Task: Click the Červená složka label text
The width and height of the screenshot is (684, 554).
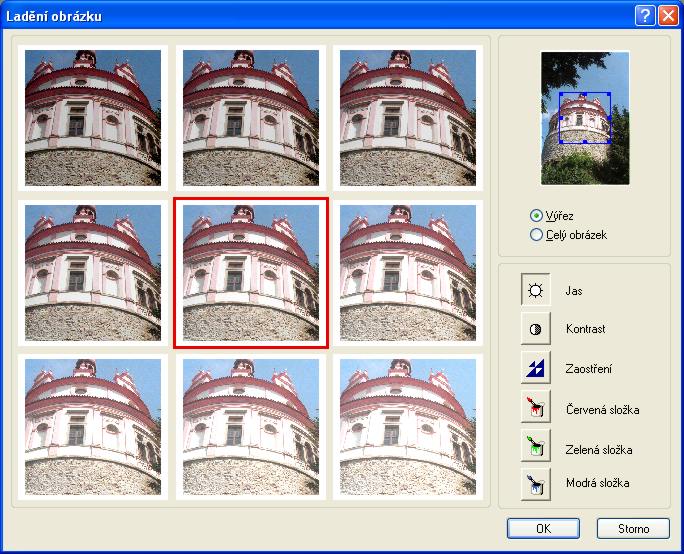Action: click(x=602, y=410)
